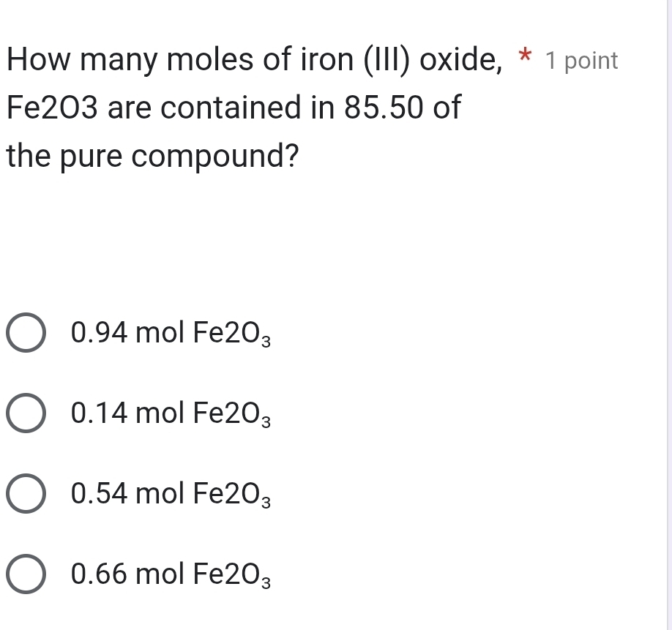Viewport: 672px width, 630px height.
Task: Click the red required asterisk
Action: coord(524,57)
